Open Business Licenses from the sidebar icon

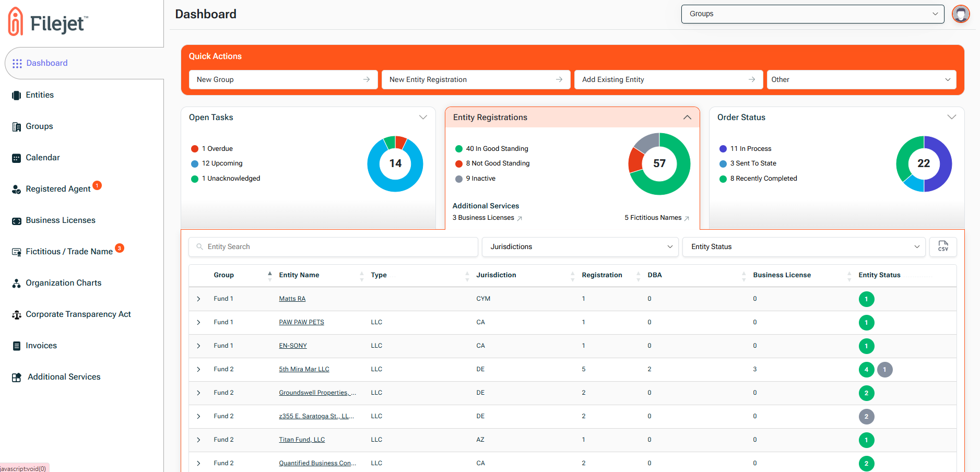point(17,220)
